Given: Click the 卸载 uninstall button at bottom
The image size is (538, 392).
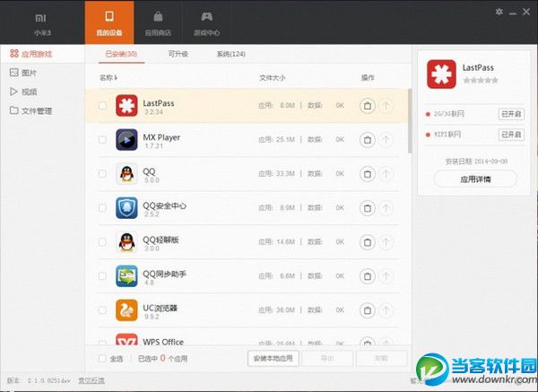Looking at the screenshot, I should [382, 358].
